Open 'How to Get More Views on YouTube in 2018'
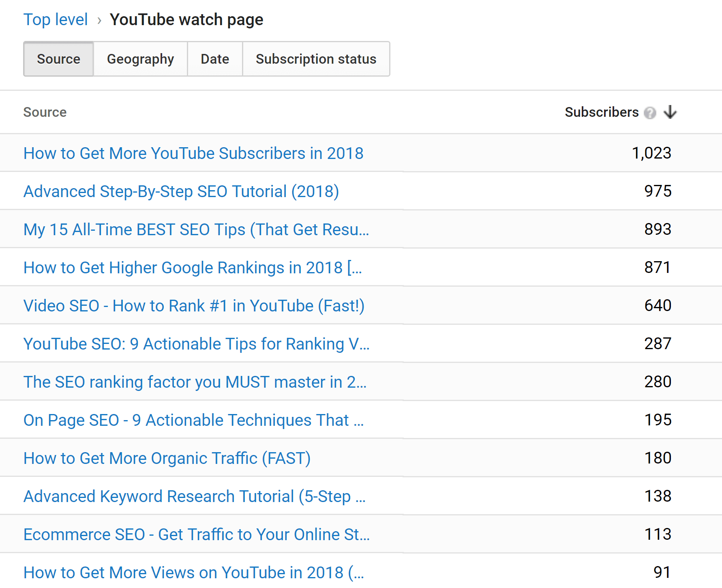The image size is (722, 588). [x=194, y=573]
